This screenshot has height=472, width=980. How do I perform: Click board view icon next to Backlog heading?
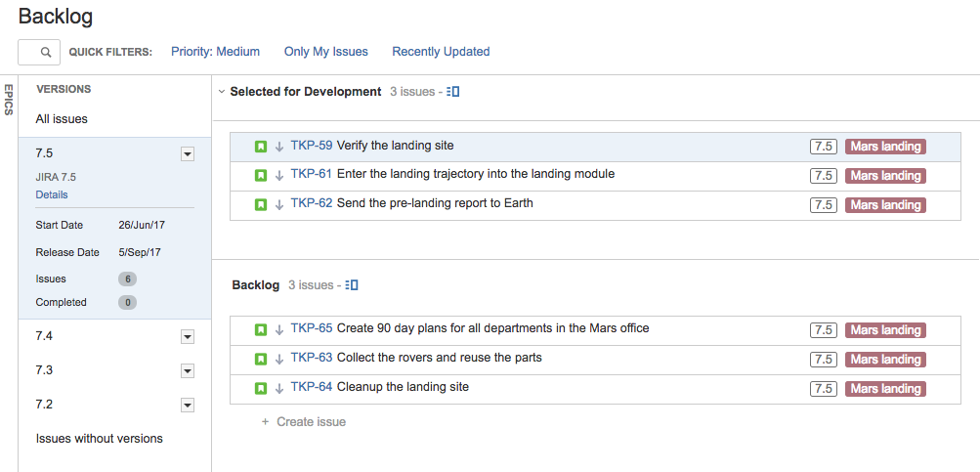352,285
